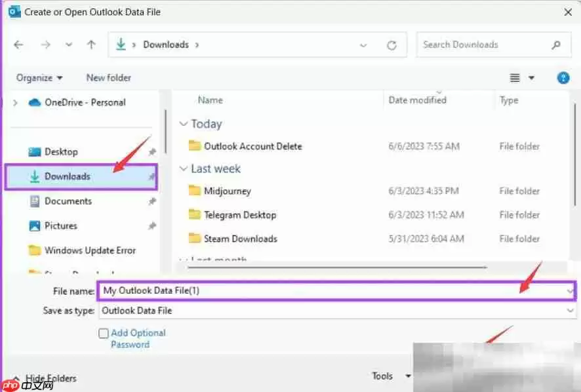Expand the OneDrive - Personal tree node

pyautogui.click(x=16, y=102)
